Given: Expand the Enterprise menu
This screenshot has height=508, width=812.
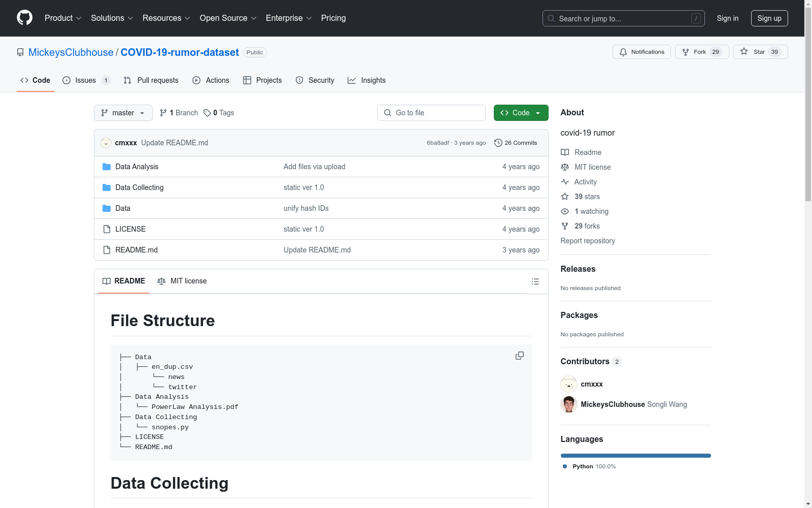Looking at the screenshot, I should tap(289, 18).
